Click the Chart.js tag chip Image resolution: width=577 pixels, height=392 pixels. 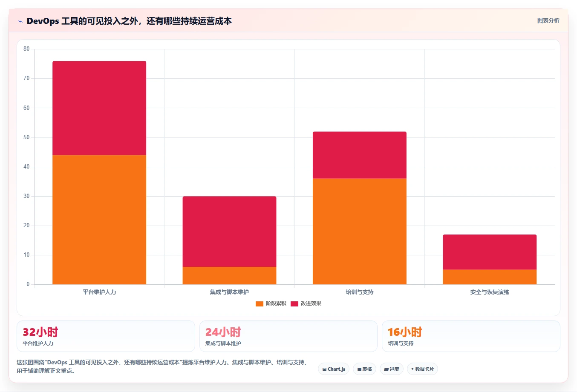pyautogui.click(x=334, y=369)
